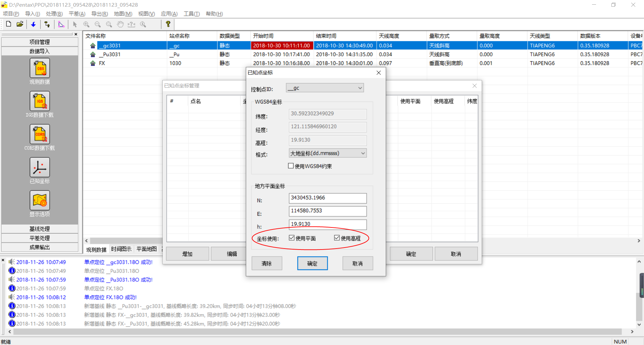Image resolution: width=644 pixels, height=345 pixels.
Task: Expand the 格式 coordinate format dropdown
Action: click(327, 153)
